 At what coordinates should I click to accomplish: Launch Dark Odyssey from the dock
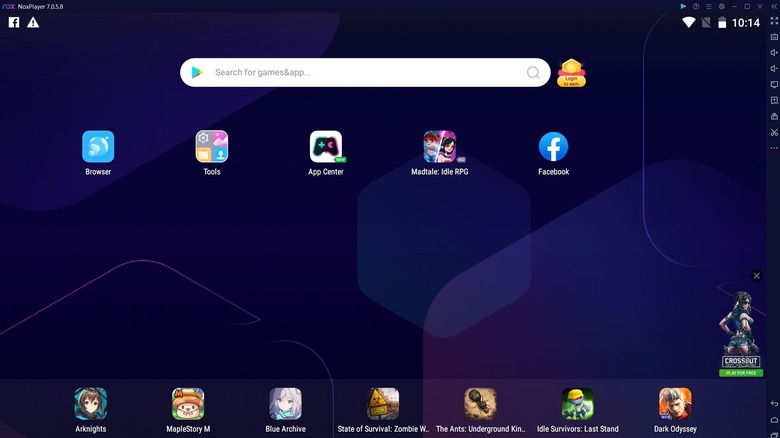(x=675, y=404)
